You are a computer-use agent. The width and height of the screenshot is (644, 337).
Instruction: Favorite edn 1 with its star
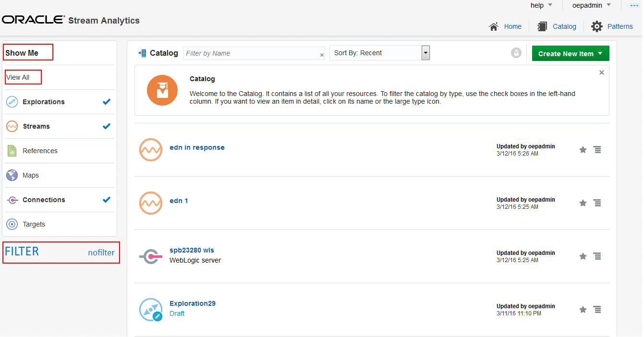(583, 203)
